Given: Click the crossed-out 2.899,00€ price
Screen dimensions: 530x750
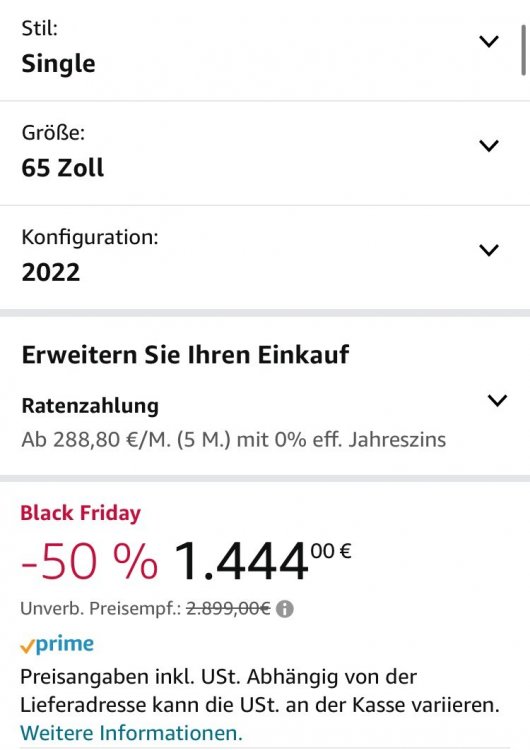Looking at the screenshot, I should coord(228,609).
